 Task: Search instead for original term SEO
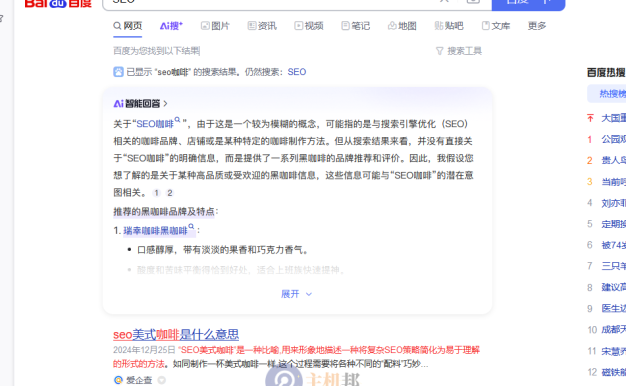coord(297,72)
